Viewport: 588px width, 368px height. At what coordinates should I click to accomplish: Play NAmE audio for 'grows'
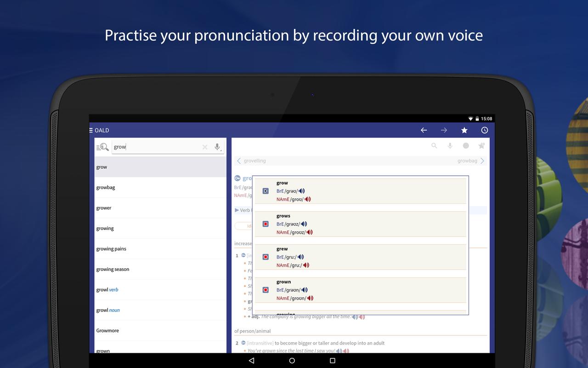click(x=310, y=232)
